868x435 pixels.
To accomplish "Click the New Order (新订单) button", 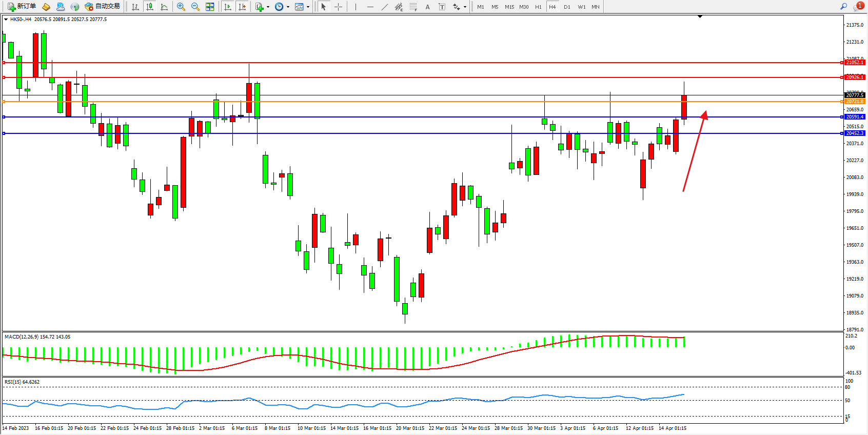I will pyautogui.click(x=22, y=7).
